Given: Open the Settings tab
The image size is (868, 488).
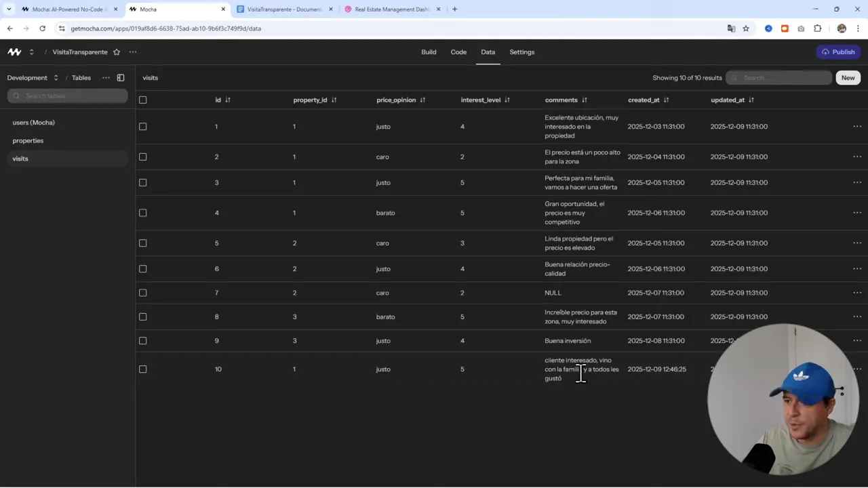Looking at the screenshot, I should coord(521,52).
